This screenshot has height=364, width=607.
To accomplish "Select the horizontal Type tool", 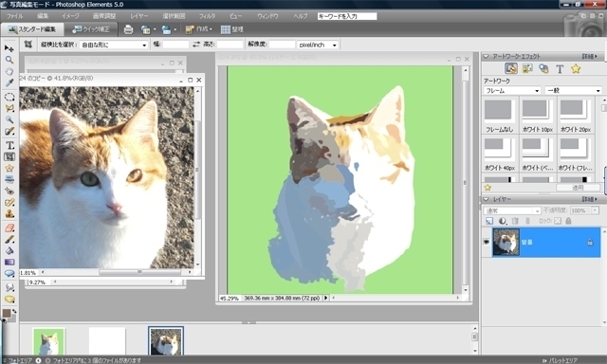I will click(x=9, y=145).
